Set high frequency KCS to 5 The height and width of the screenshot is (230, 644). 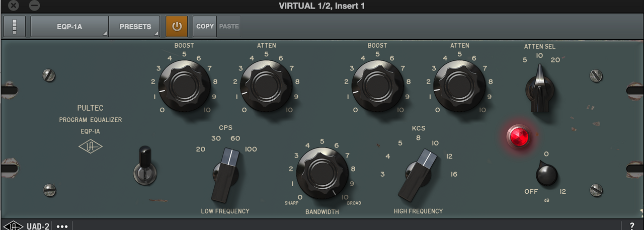pyautogui.click(x=400, y=143)
